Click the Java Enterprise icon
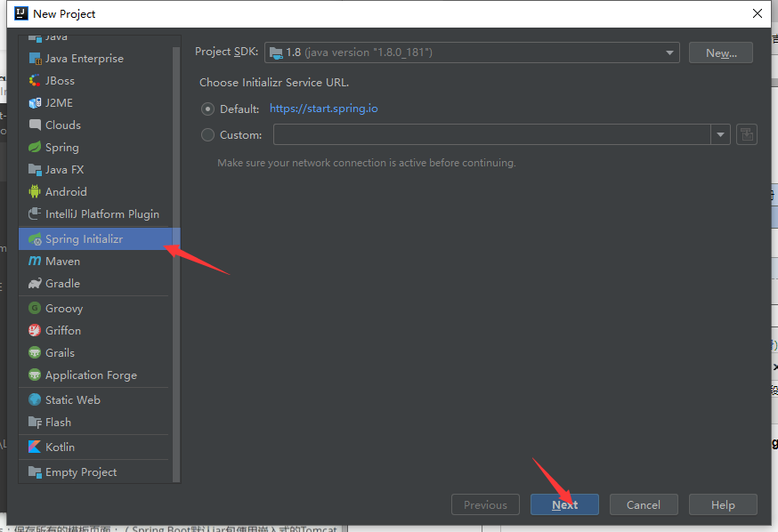This screenshot has height=532, width=778. click(35, 59)
